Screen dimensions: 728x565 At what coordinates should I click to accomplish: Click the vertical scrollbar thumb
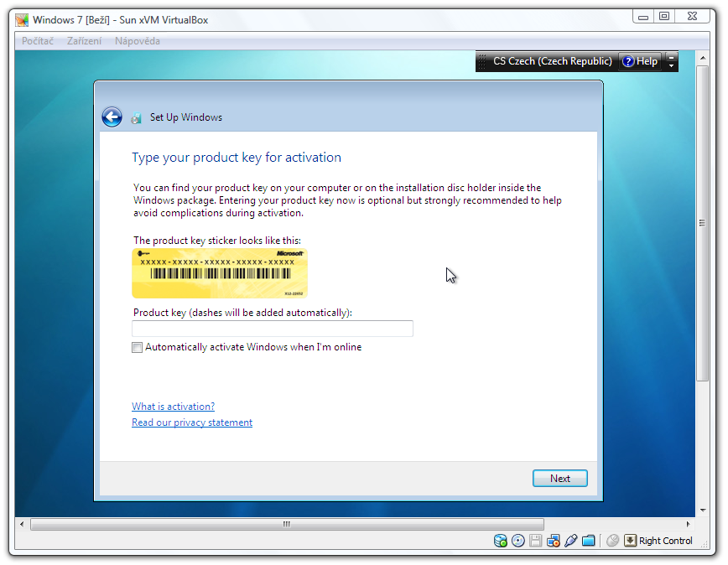point(703,224)
